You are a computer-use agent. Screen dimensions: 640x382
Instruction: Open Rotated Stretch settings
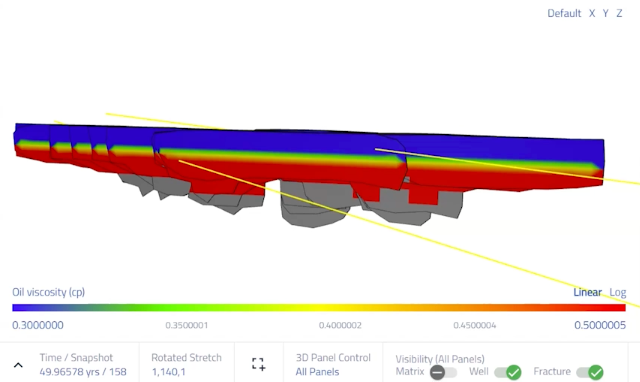click(x=186, y=364)
